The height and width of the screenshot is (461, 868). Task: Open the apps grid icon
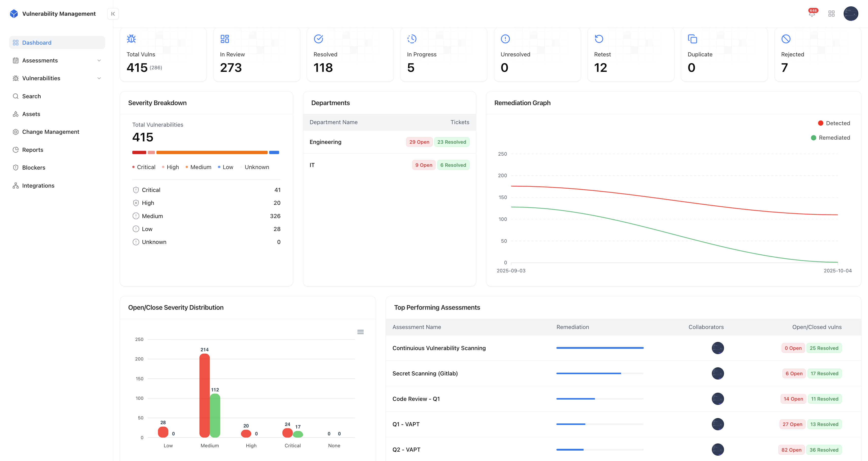pos(831,14)
